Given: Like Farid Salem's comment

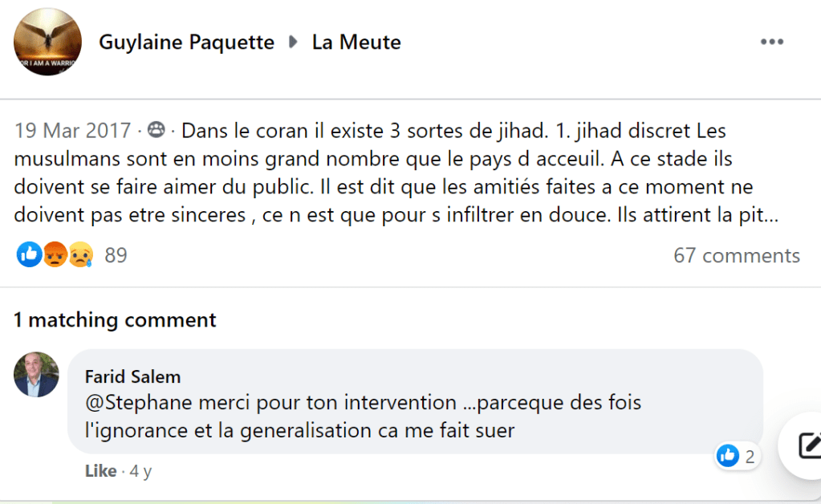Looking at the screenshot, I should tap(100, 471).
